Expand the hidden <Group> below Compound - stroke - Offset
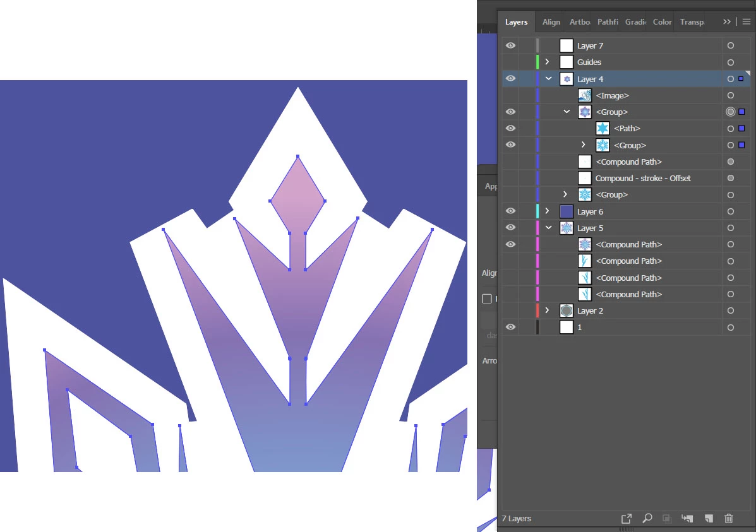756x532 pixels. pyautogui.click(x=565, y=194)
